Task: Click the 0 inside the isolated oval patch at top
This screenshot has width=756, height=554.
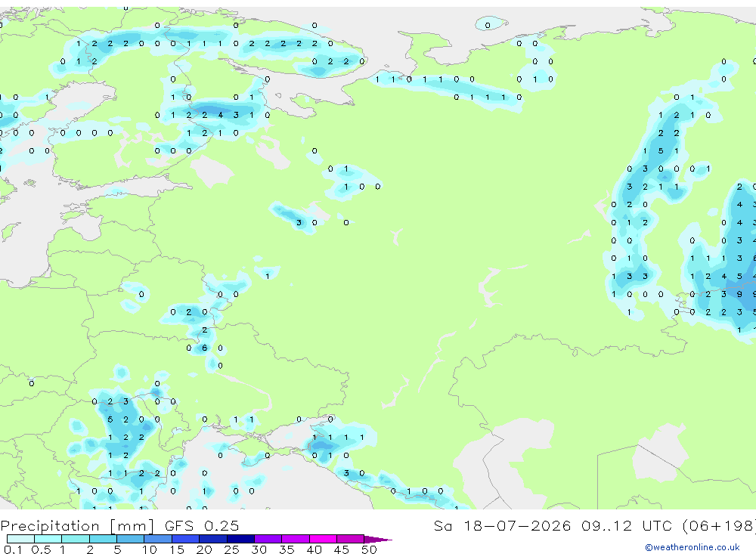Action: point(488,25)
